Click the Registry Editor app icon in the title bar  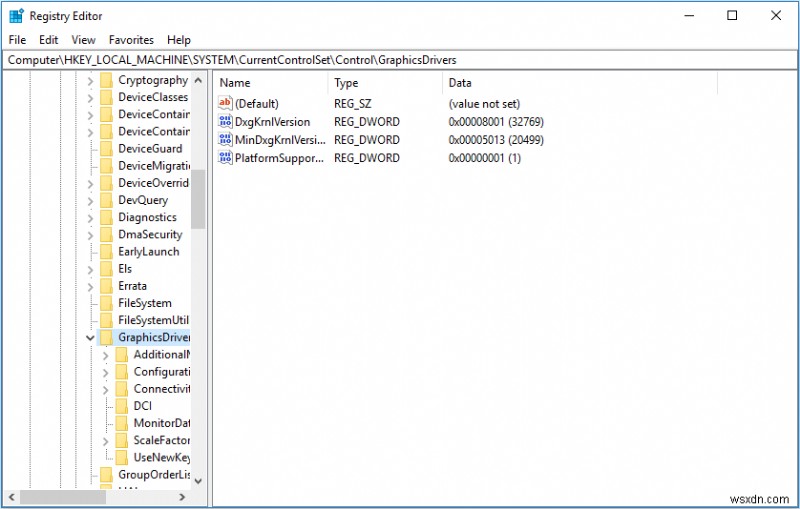point(16,16)
